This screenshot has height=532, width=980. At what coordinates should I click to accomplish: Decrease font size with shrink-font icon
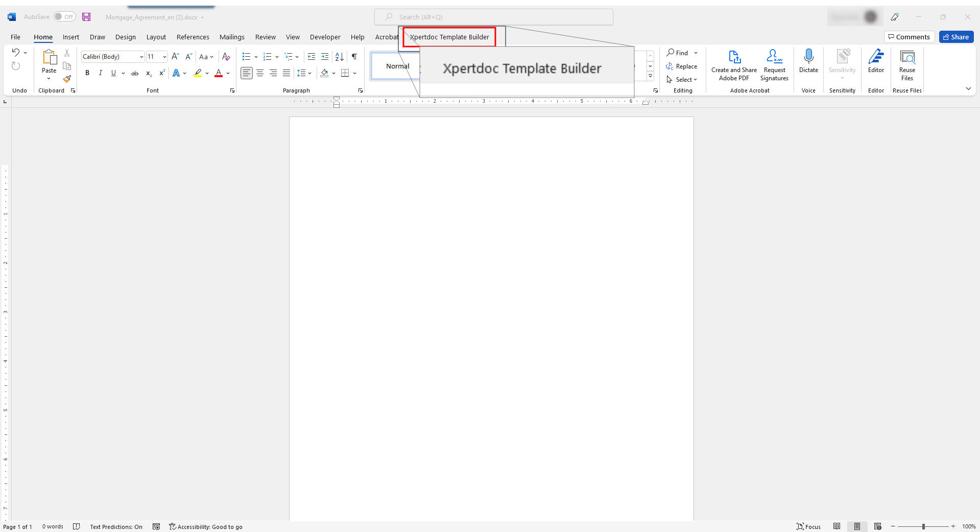pyautogui.click(x=188, y=57)
